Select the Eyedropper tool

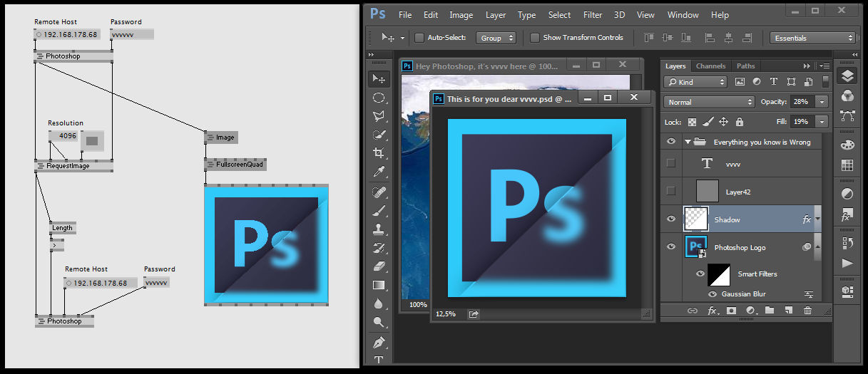click(x=379, y=172)
